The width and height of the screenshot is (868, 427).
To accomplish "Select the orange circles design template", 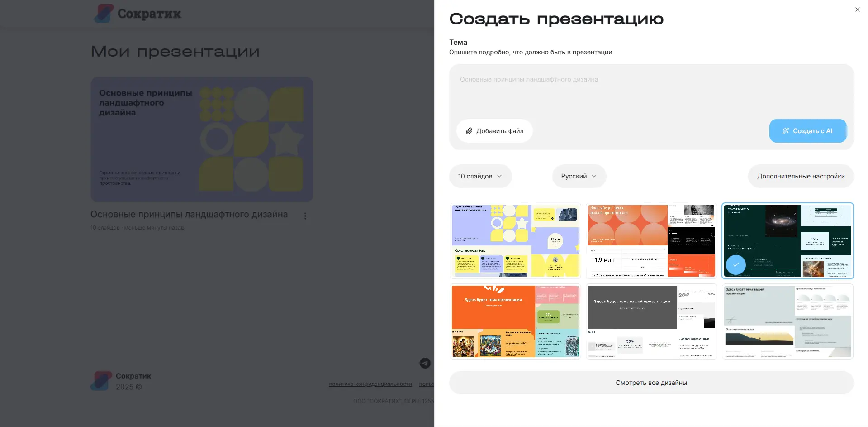I will (651, 240).
